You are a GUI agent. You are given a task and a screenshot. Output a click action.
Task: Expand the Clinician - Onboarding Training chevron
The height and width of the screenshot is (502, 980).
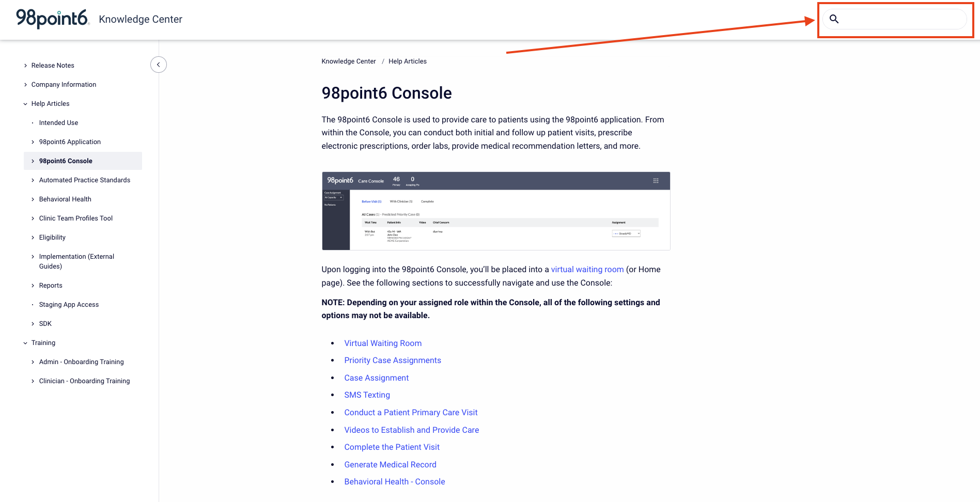tap(33, 381)
